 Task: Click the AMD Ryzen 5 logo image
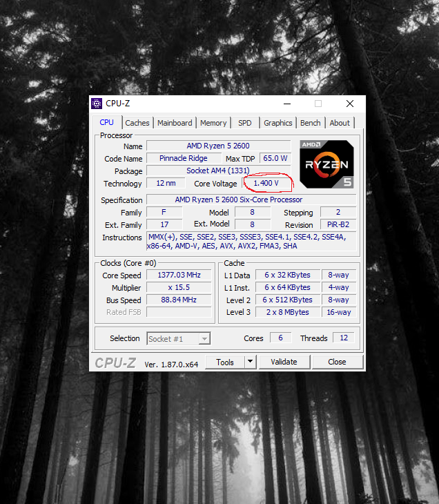[x=326, y=164]
